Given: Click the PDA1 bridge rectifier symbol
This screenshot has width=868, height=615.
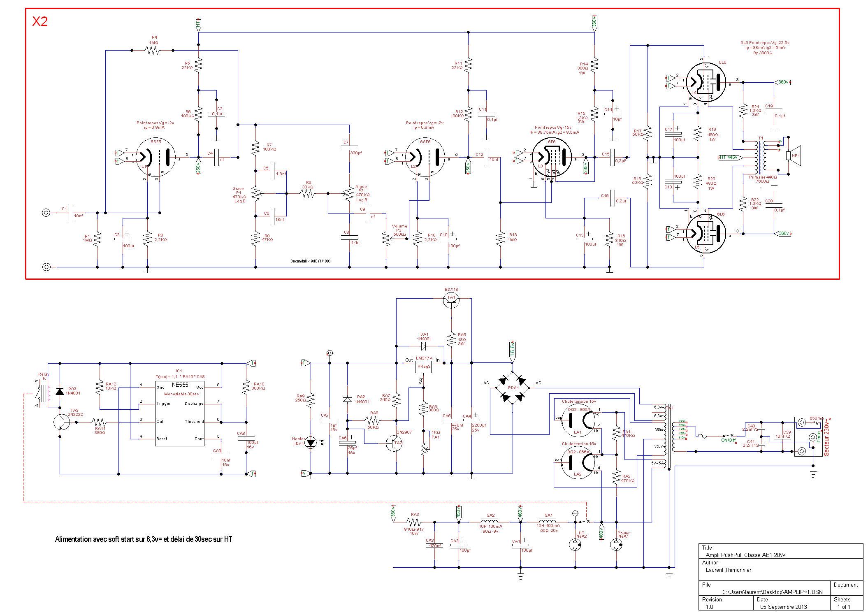Looking at the screenshot, I should point(513,388).
